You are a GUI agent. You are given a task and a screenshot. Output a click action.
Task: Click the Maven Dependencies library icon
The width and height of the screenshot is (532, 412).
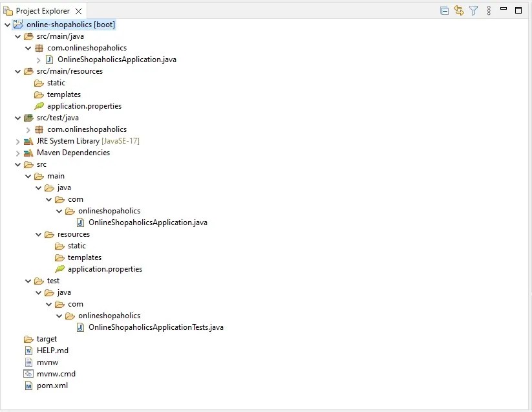click(28, 153)
